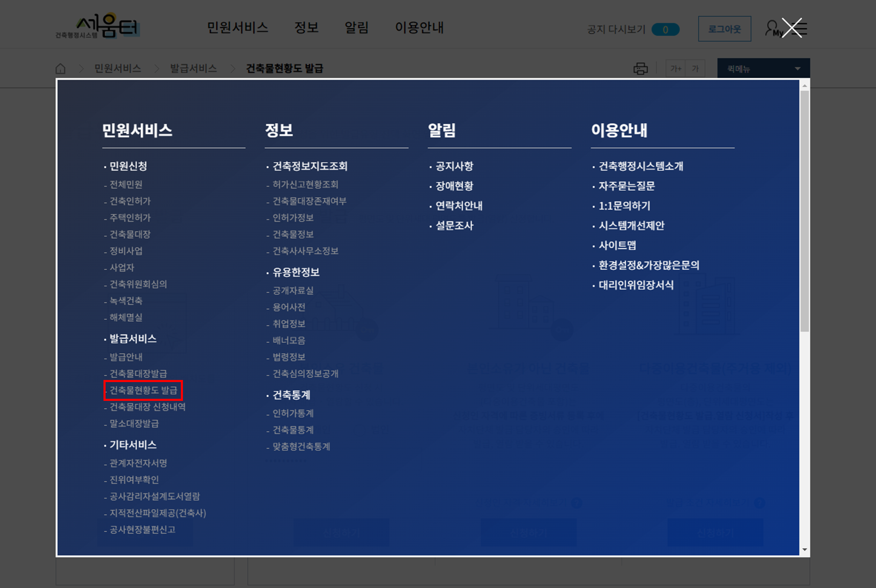Open the highlighted 건축물현황도 발급 link
The width and height of the screenshot is (876, 588).
(143, 390)
